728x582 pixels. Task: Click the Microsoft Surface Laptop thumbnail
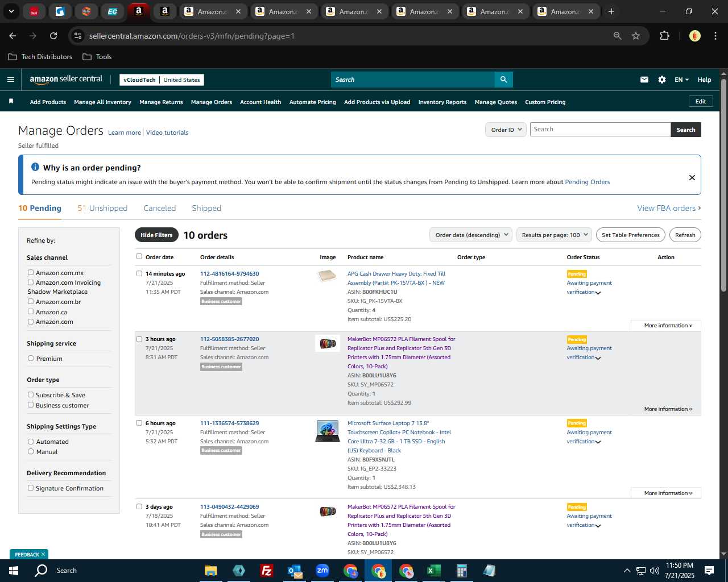click(328, 431)
